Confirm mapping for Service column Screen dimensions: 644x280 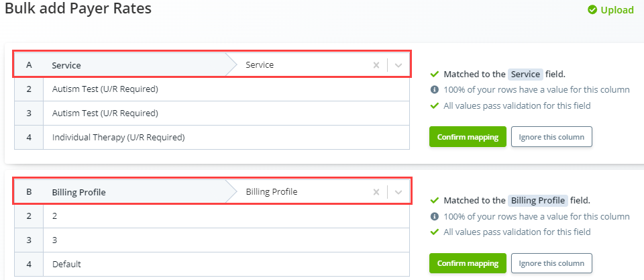(x=468, y=137)
